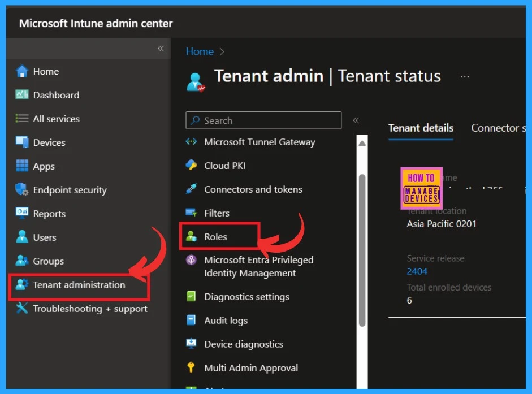Open Diagnostics settings entry

(246, 297)
